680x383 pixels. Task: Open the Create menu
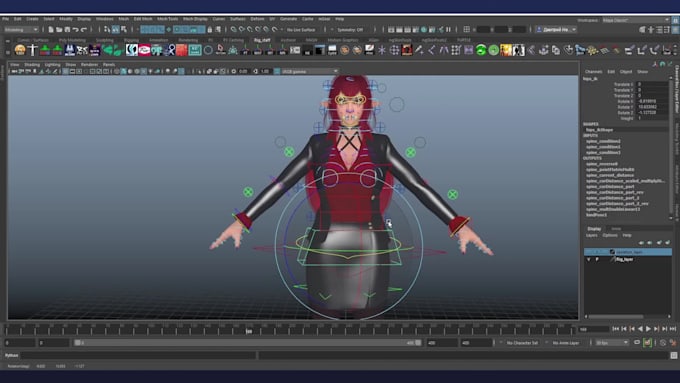coord(32,19)
